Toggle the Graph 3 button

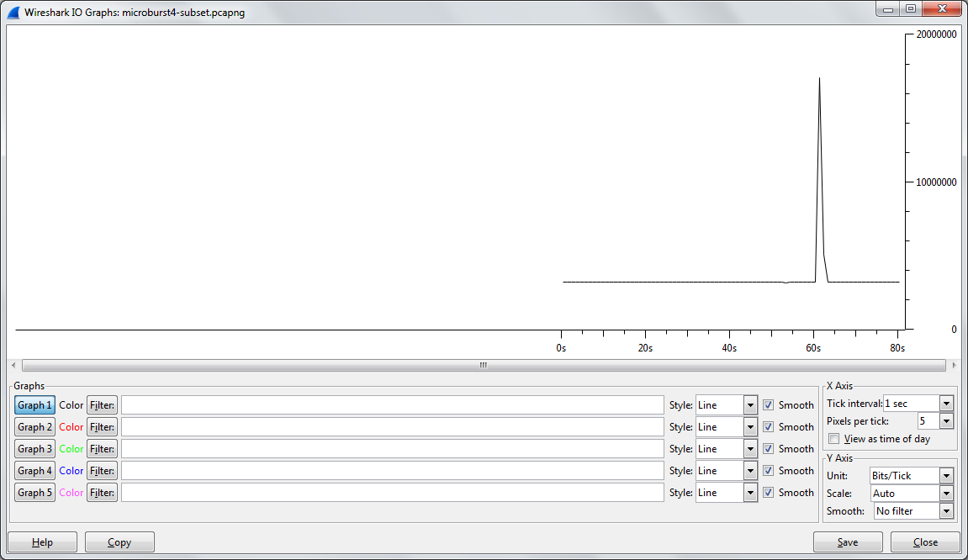(34, 449)
